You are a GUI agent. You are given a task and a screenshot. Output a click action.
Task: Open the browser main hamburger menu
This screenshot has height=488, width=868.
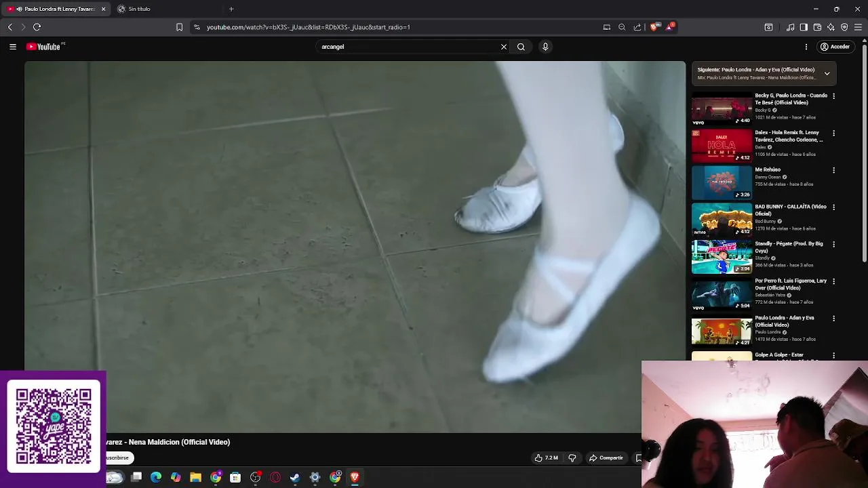(858, 27)
